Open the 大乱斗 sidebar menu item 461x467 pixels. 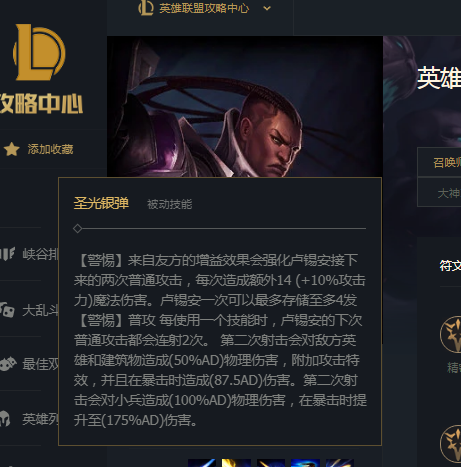click(40, 310)
